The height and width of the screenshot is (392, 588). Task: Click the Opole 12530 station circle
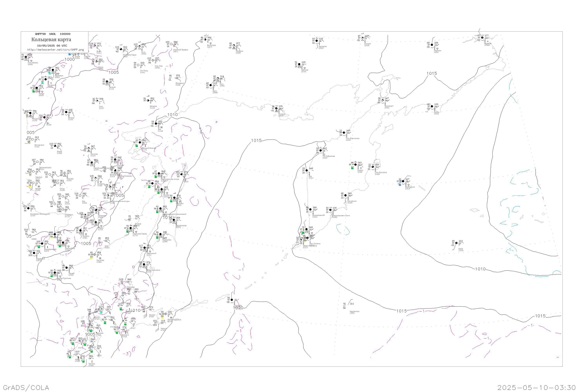456,243
